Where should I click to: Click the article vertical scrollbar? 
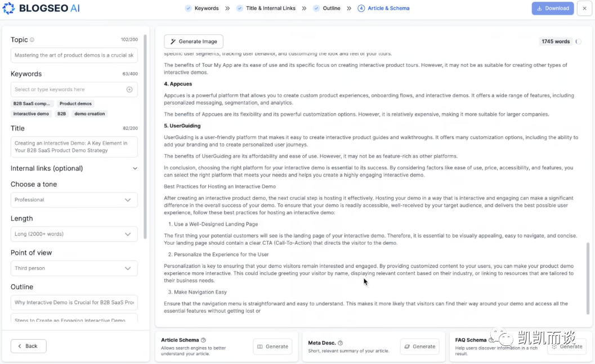pyautogui.click(x=588, y=278)
